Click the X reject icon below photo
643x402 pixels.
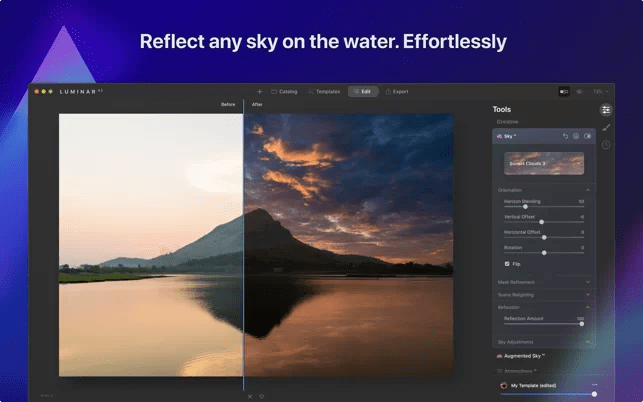pos(250,397)
